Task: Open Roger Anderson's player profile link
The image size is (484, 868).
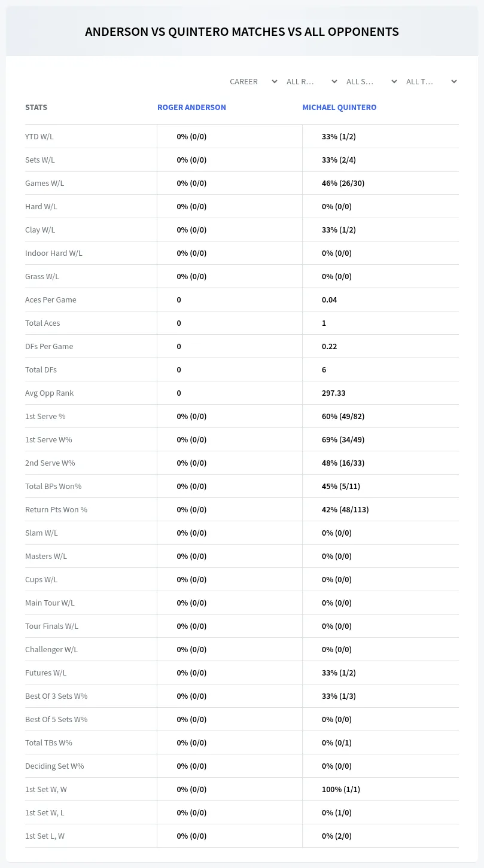Action: 191,108
